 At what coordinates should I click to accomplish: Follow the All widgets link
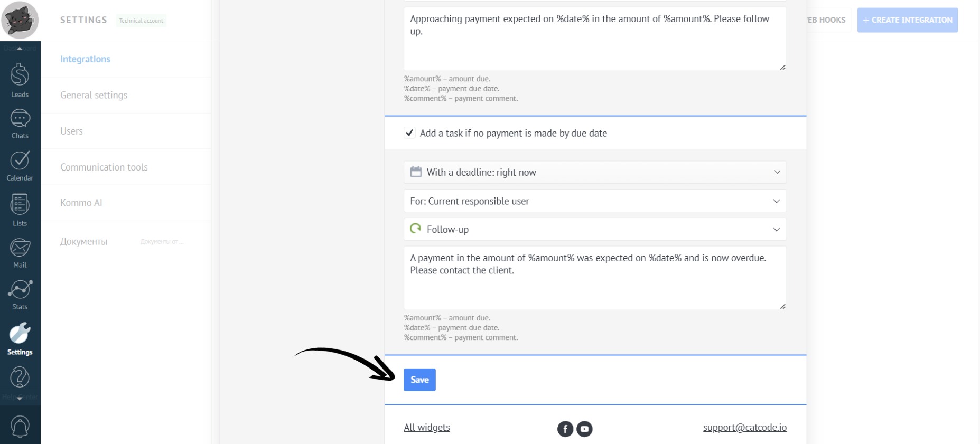(x=427, y=428)
